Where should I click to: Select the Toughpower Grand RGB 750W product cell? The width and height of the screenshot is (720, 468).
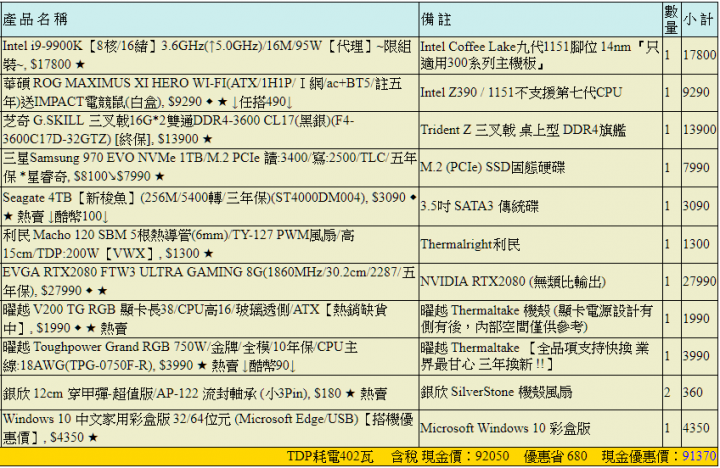click(x=210, y=356)
